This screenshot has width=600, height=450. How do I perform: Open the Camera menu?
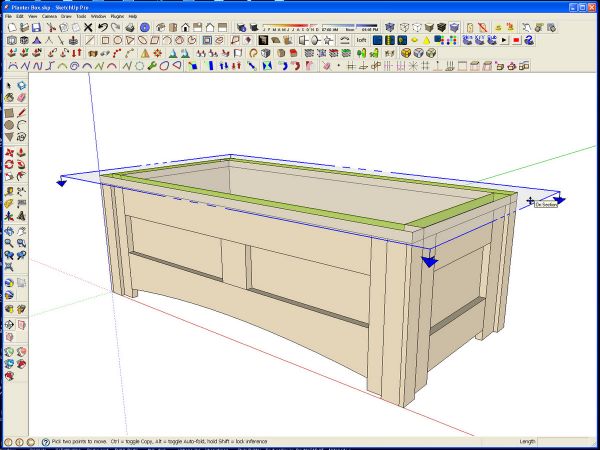[49, 16]
